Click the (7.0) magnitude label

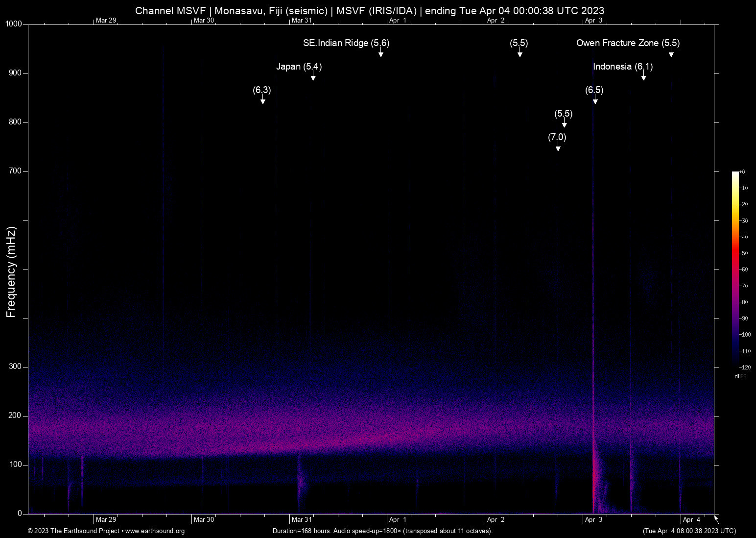point(557,137)
